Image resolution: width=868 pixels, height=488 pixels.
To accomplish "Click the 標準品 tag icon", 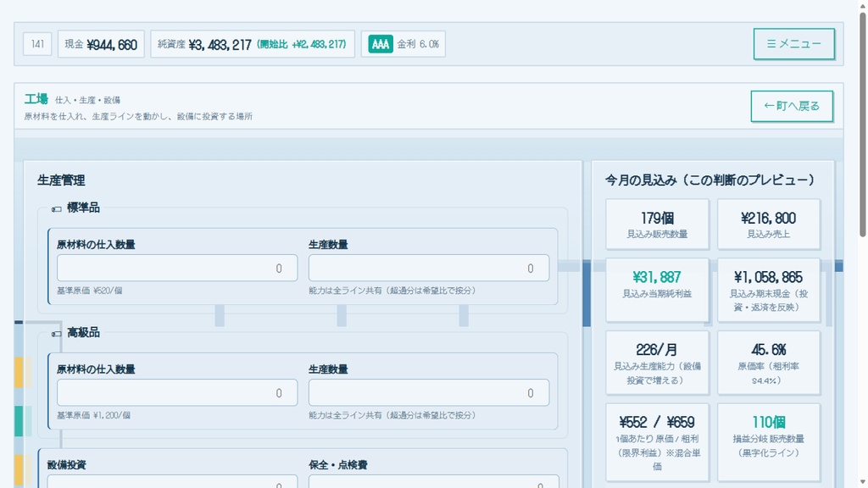I will 56,208.
